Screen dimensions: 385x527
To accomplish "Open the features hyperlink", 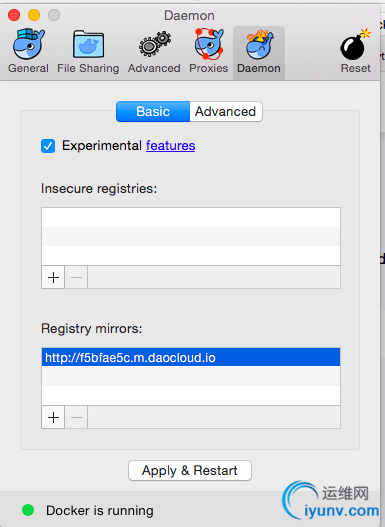I will (x=171, y=146).
